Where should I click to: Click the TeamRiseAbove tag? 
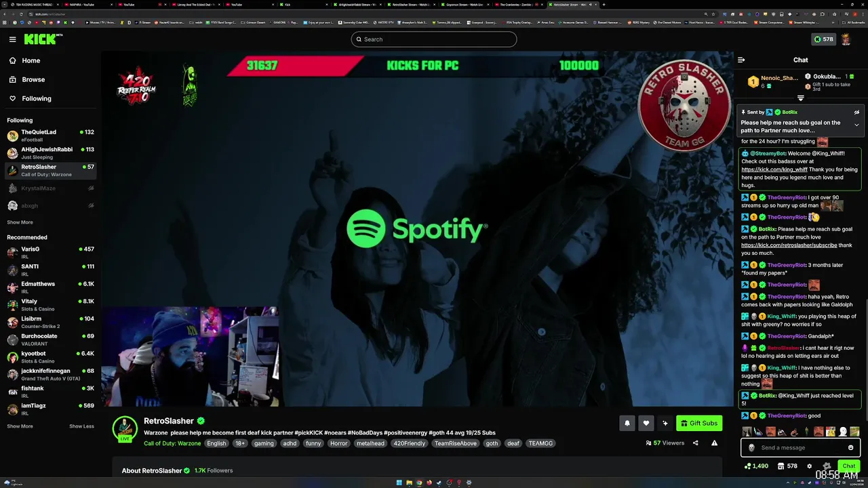coord(456,443)
